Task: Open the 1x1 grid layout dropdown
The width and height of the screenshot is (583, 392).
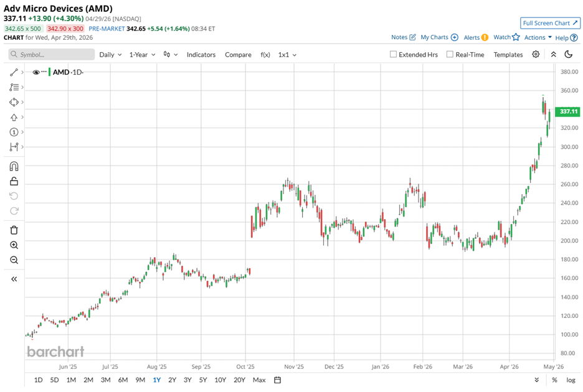Action: pyautogui.click(x=287, y=55)
